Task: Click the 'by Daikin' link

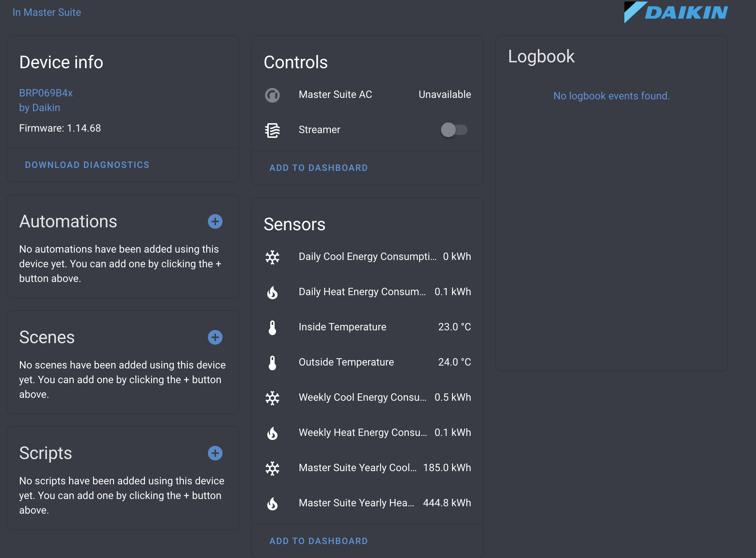Action: tap(40, 107)
